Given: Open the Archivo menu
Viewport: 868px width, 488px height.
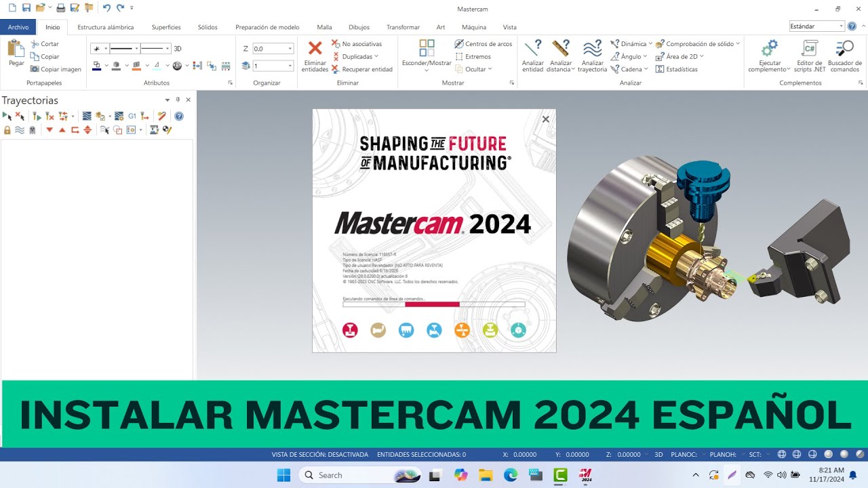Looking at the screenshot, I should coord(18,27).
